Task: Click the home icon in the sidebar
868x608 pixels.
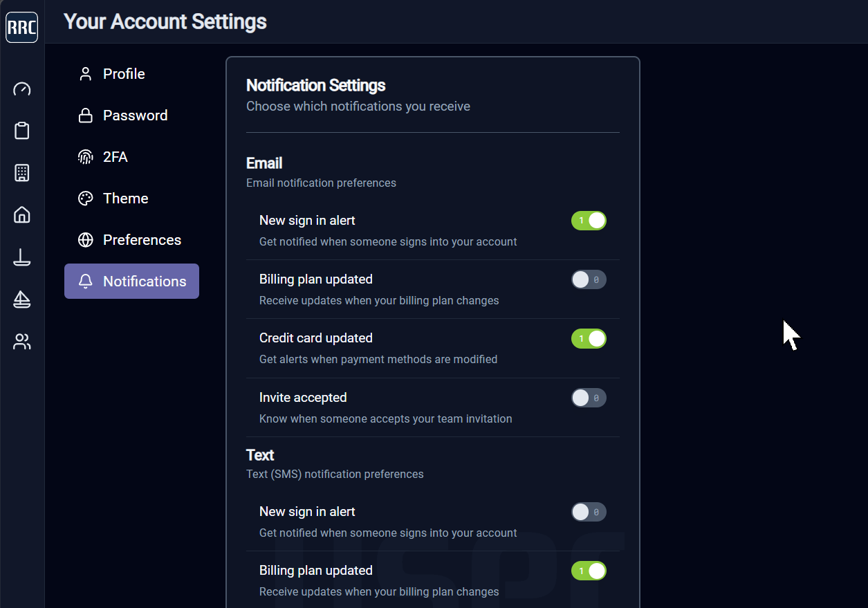Action: 21,215
